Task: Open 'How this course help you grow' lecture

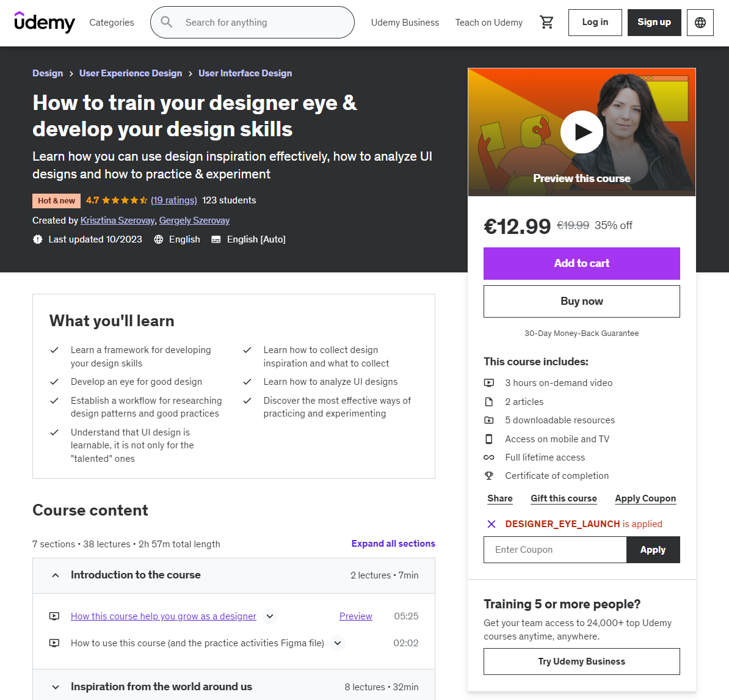Action: pos(163,616)
